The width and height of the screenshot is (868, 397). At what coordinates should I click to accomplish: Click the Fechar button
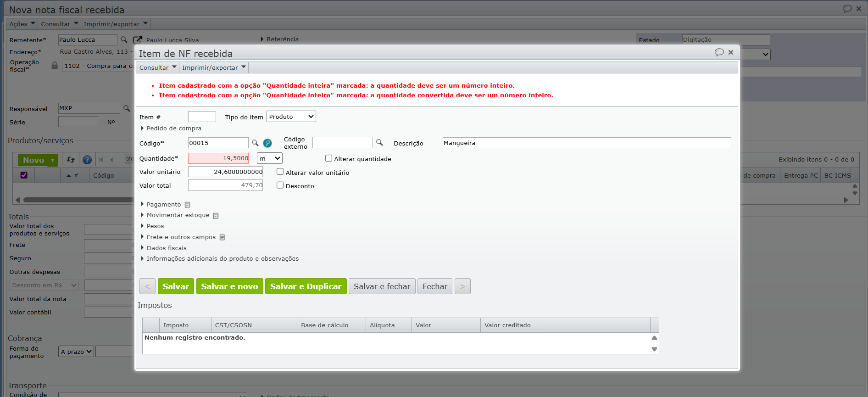[435, 286]
